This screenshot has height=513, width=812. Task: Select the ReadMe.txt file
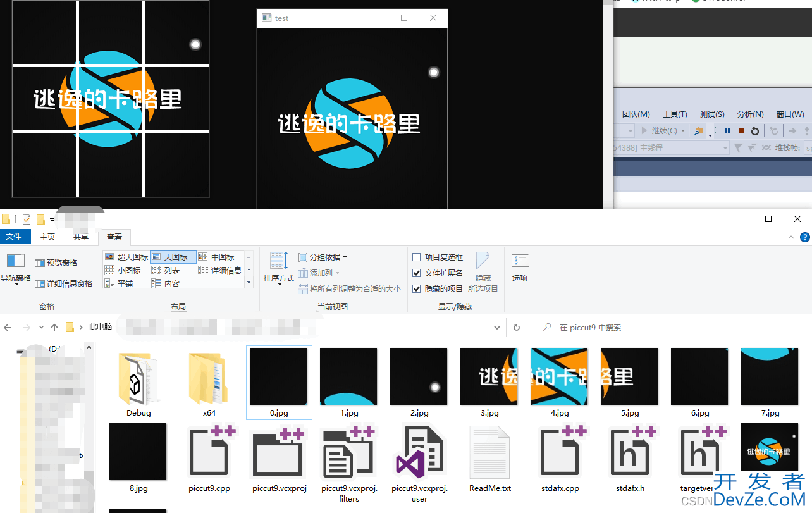click(490, 459)
